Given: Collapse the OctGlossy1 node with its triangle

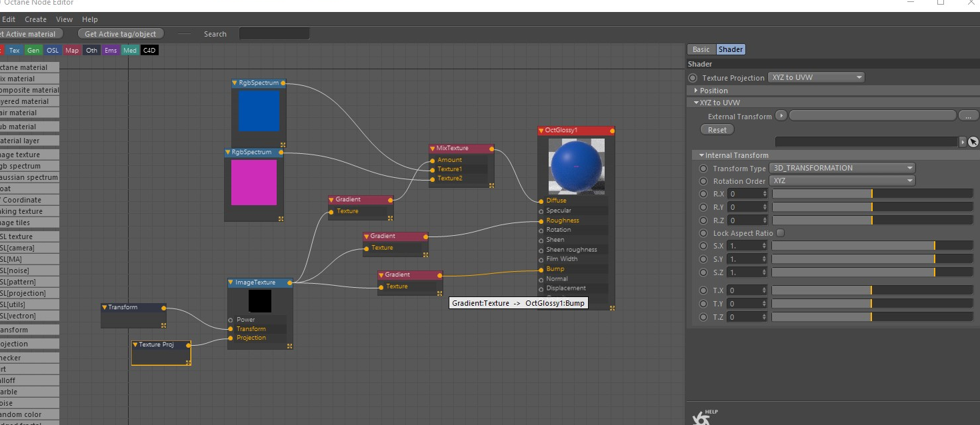Looking at the screenshot, I should click(x=541, y=131).
